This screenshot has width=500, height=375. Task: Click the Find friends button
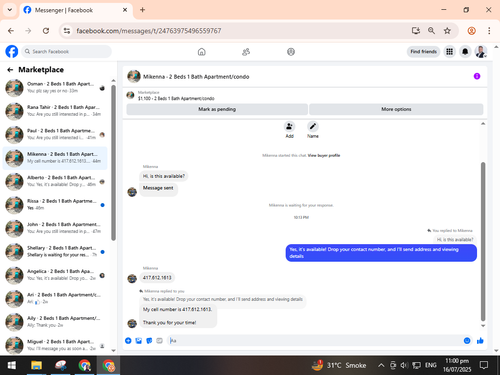click(x=423, y=52)
